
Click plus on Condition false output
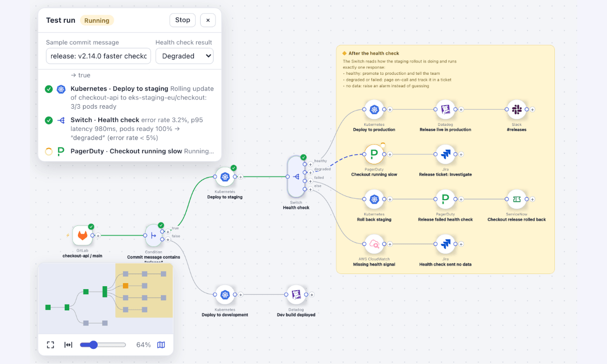167,240
